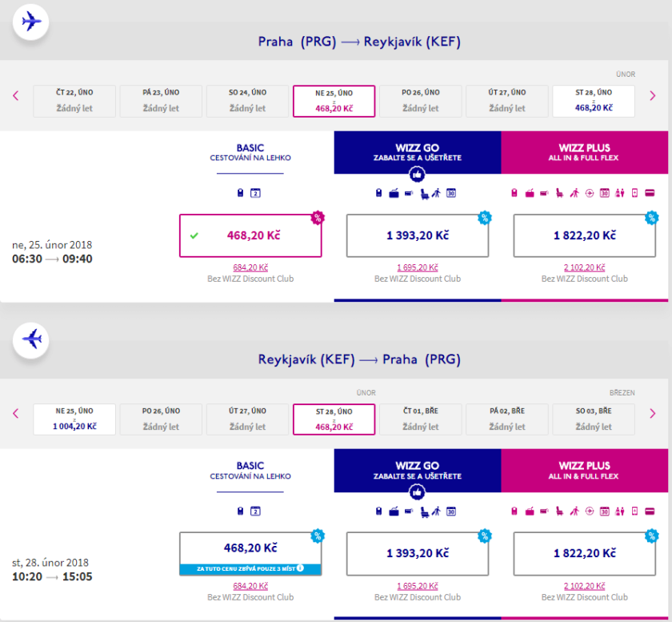672x622 pixels.
Task: Select return WIZZ PLUS fare 1 822,20 Kč
Action: pos(585,553)
